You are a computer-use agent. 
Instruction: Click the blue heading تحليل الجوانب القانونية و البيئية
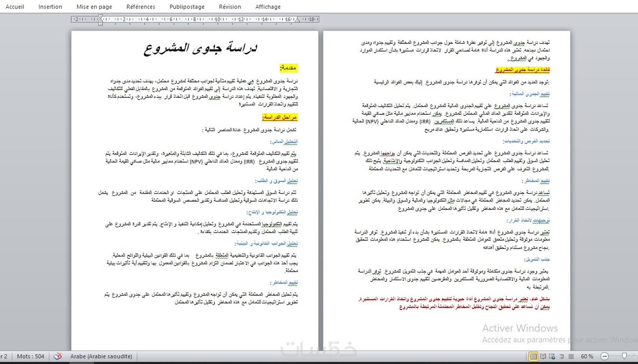pyautogui.click(x=266, y=243)
